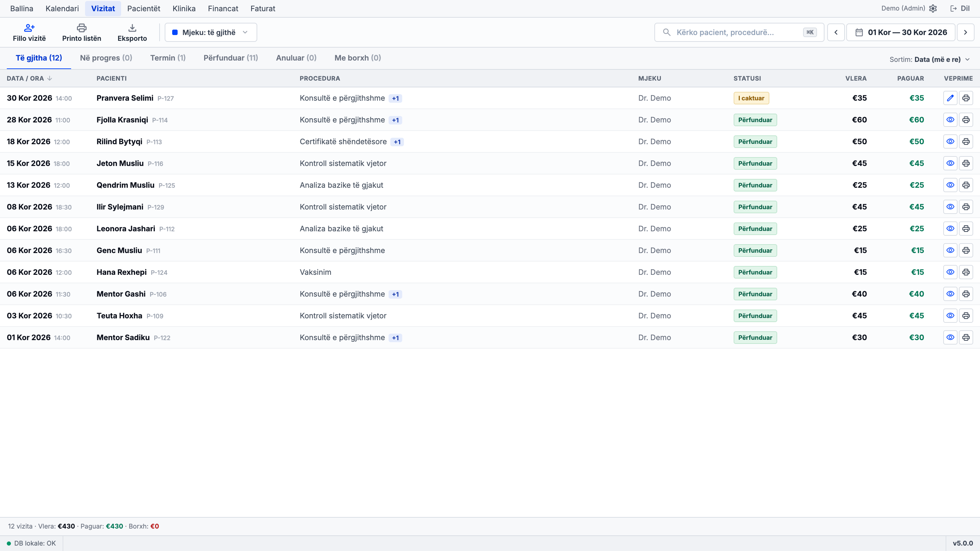Log out with the Dil button
Viewport: 980px width, 551px height.
click(x=960, y=9)
